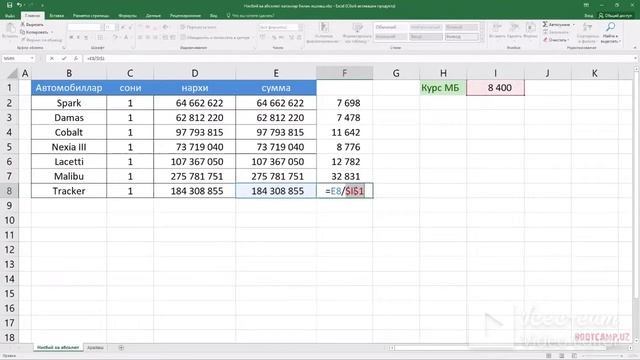Toggle Italic formatting
Screen dimensions: 640x360
[x=78, y=38]
